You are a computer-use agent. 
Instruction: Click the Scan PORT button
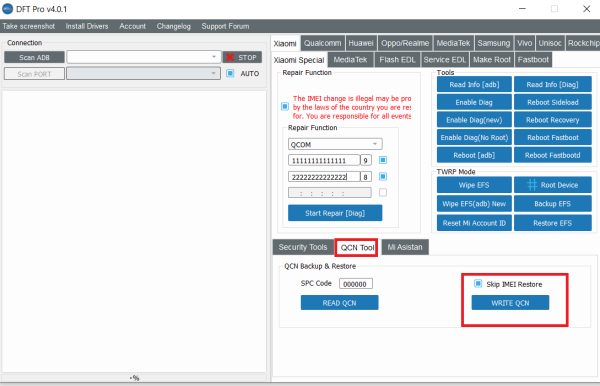pyautogui.click(x=34, y=74)
